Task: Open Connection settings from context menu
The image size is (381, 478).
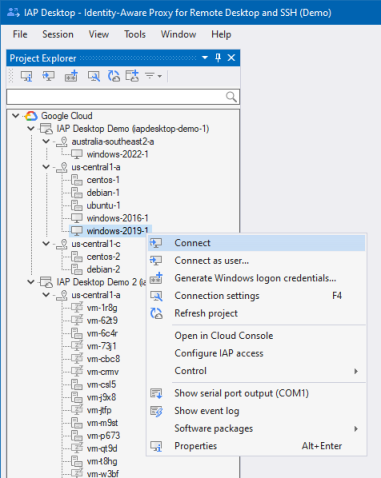Action: 256,296
